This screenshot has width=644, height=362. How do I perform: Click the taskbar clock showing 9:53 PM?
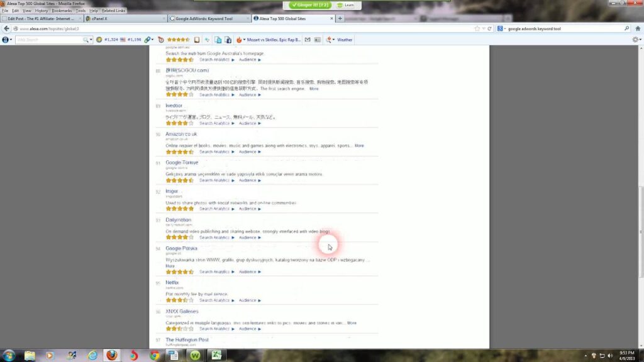627,356
